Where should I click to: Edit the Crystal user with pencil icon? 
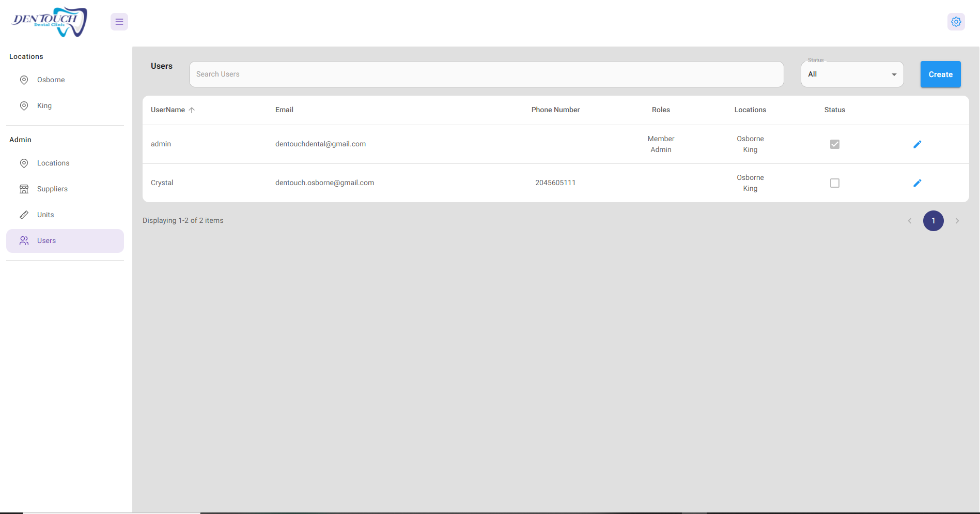click(917, 183)
